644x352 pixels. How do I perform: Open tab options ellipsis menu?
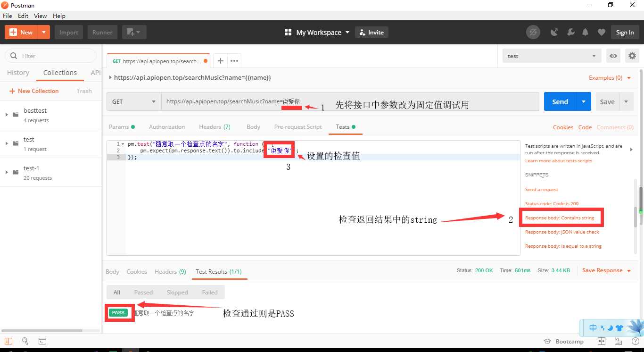tap(234, 61)
